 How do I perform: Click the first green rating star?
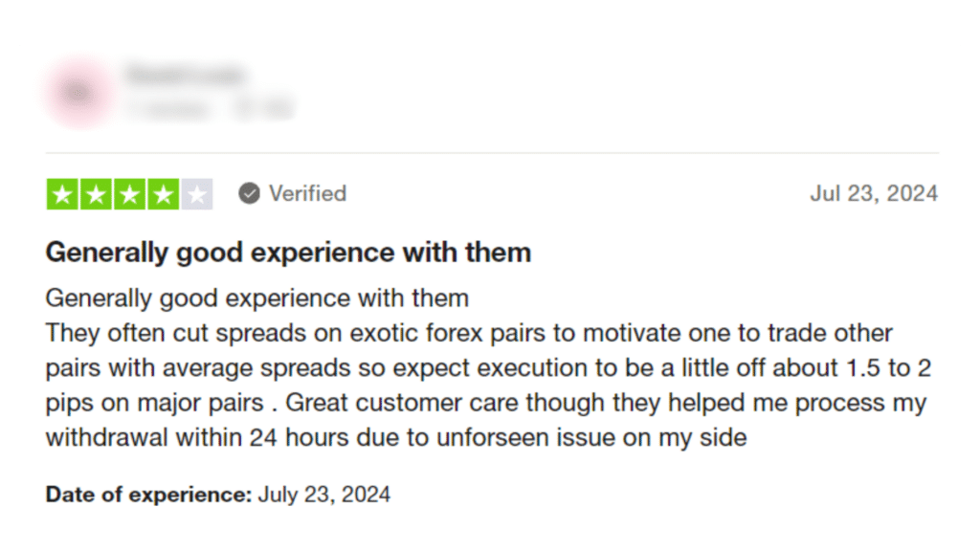62,194
